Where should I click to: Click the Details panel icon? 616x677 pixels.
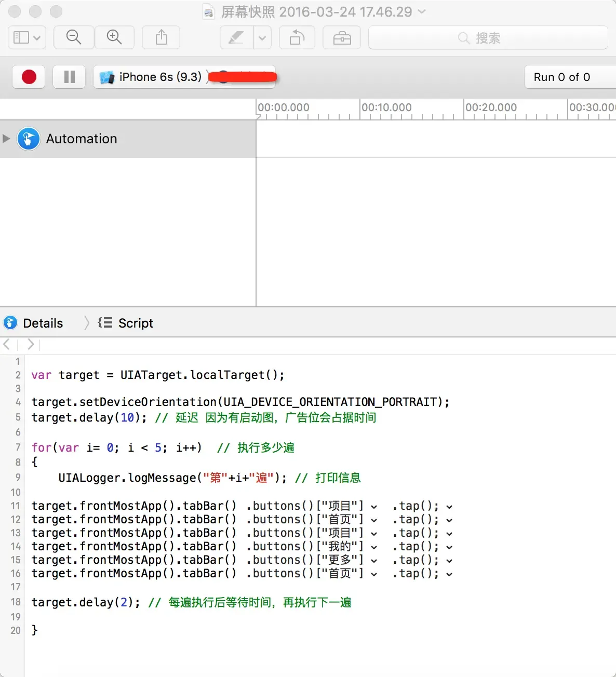(x=10, y=323)
